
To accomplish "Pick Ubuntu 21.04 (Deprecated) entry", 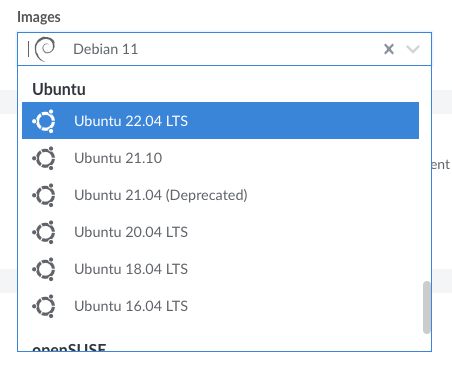I will click(x=220, y=195).
